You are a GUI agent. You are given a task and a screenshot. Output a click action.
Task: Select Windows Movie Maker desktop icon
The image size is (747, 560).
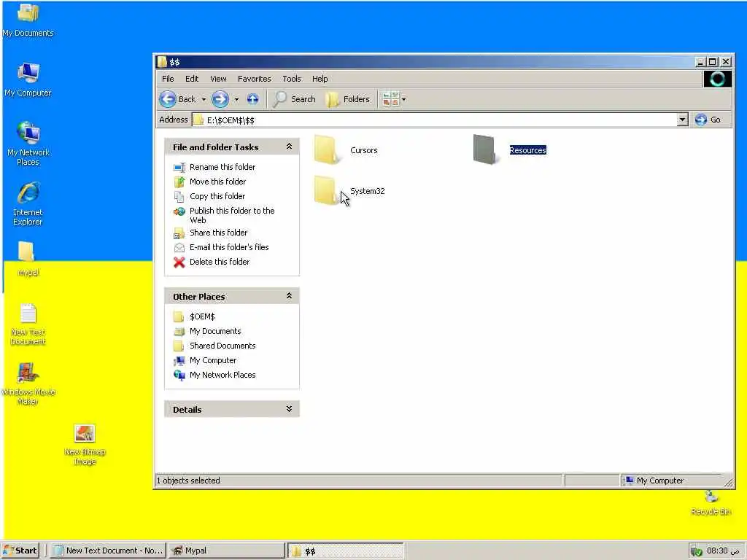pyautogui.click(x=28, y=373)
